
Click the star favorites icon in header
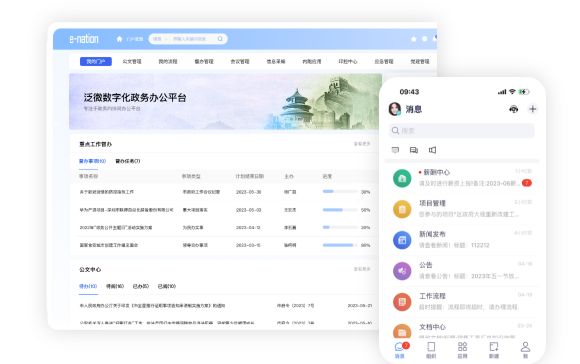click(414, 39)
